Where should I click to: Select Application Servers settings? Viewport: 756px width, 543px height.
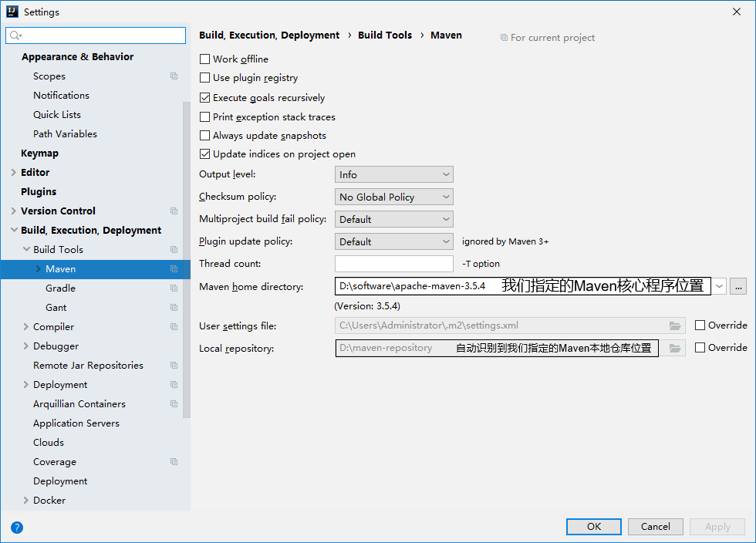(76, 423)
